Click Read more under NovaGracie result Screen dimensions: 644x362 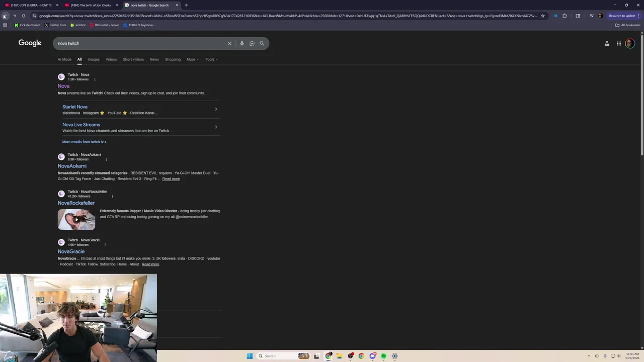point(150,264)
